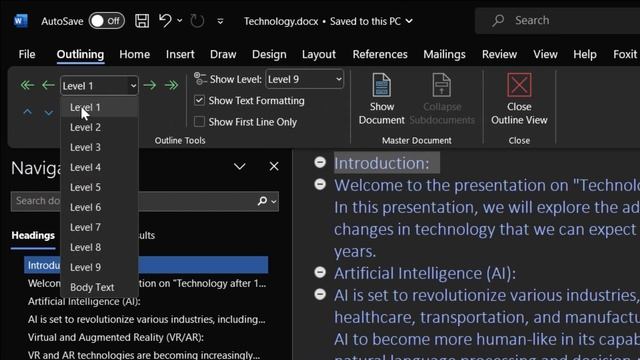Expand the Technology.docx save location chevron
This screenshot has width=640, height=360.
click(x=409, y=21)
